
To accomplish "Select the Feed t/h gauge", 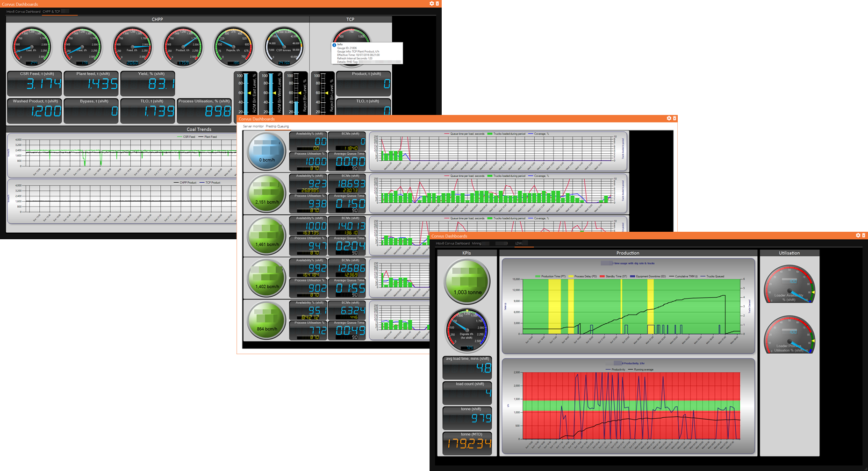I will pyautogui.click(x=132, y=47).
